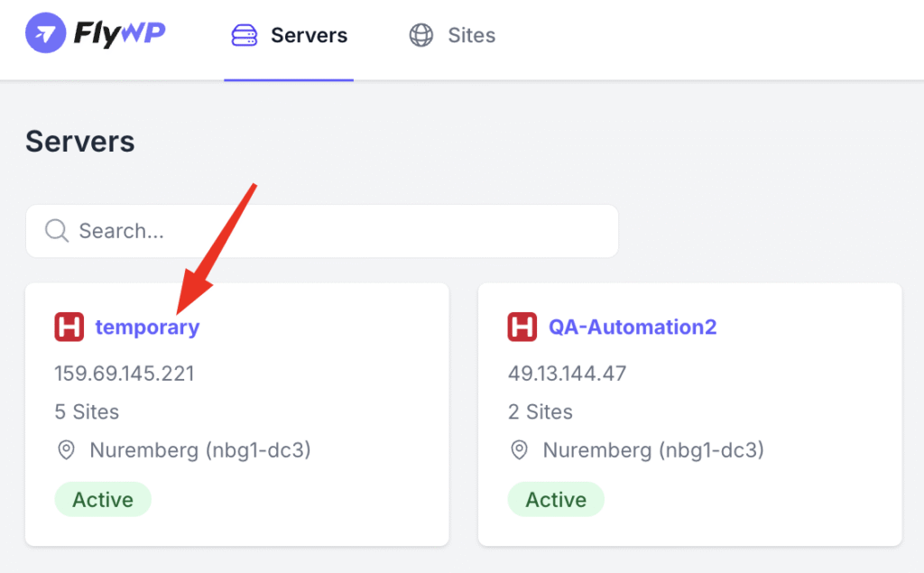Click the Servers page heading
Screen dimensions: 924x573
click(80, 142)
